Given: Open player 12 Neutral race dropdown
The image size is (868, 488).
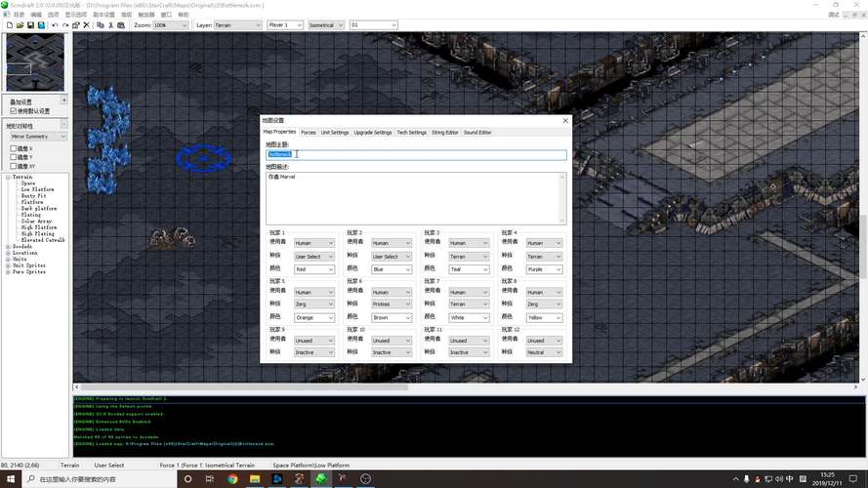Looking at the screenshot, I should pyautogui.click(x=544, y=352).
